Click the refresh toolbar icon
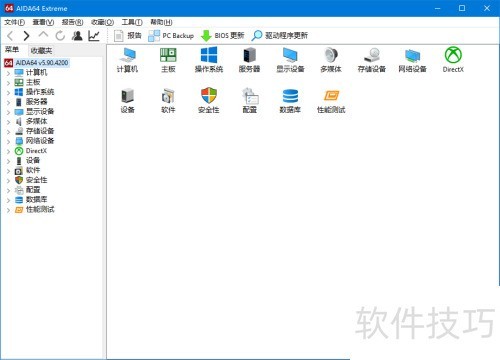Viewport: 500px width, 360px height. pos(60,35)
